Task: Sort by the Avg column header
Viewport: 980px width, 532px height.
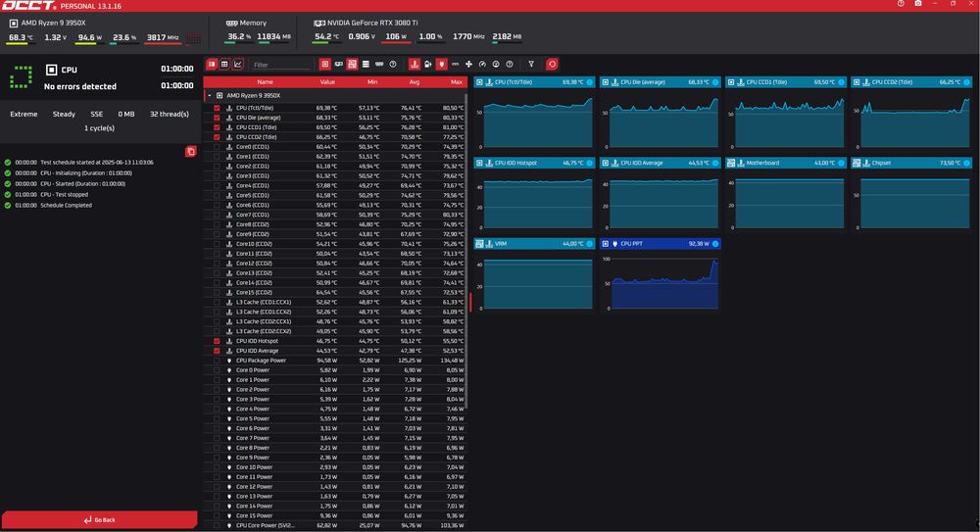Action: point(415,82)
